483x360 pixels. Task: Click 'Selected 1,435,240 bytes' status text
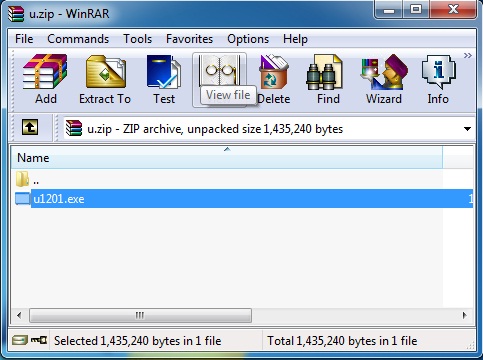138,341
